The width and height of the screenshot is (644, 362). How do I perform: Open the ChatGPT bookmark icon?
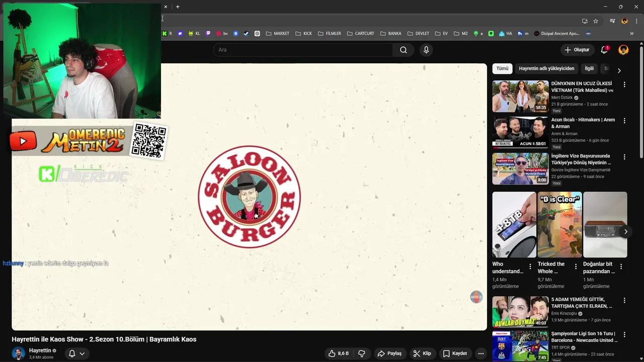coord(257,34)
